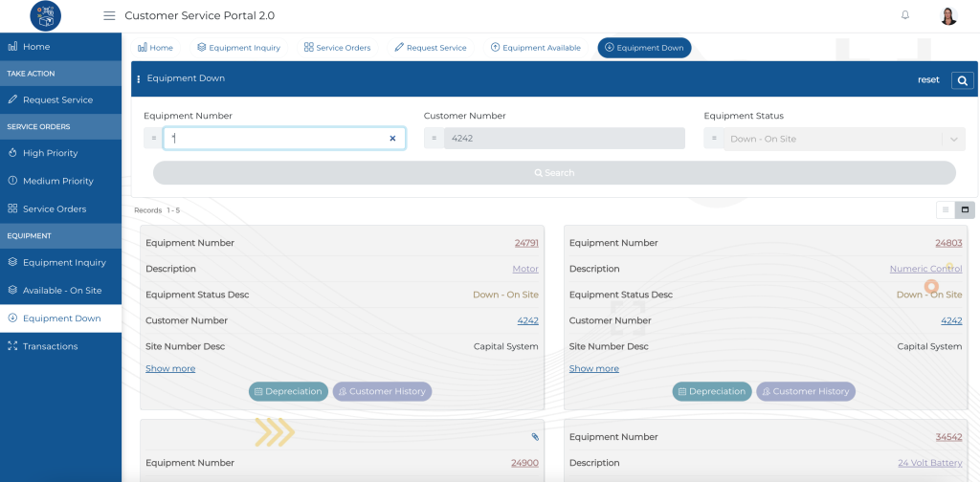Click the Records 1 - 5 text

coord(157,210)
